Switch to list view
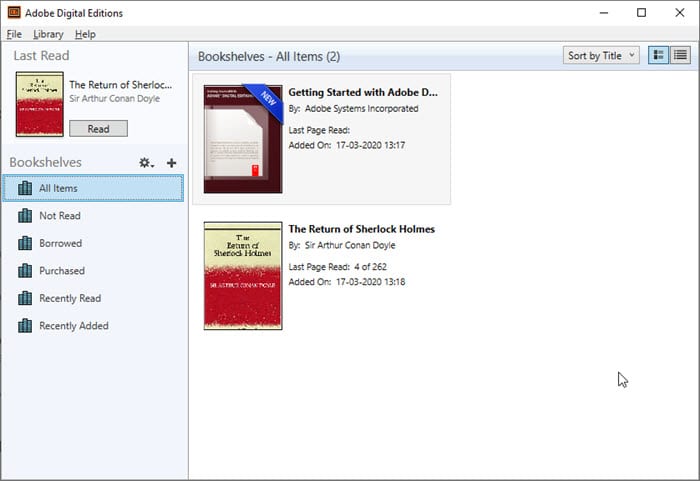The height and width of the screenshot is (482, 700). click(x=680, y=55)
